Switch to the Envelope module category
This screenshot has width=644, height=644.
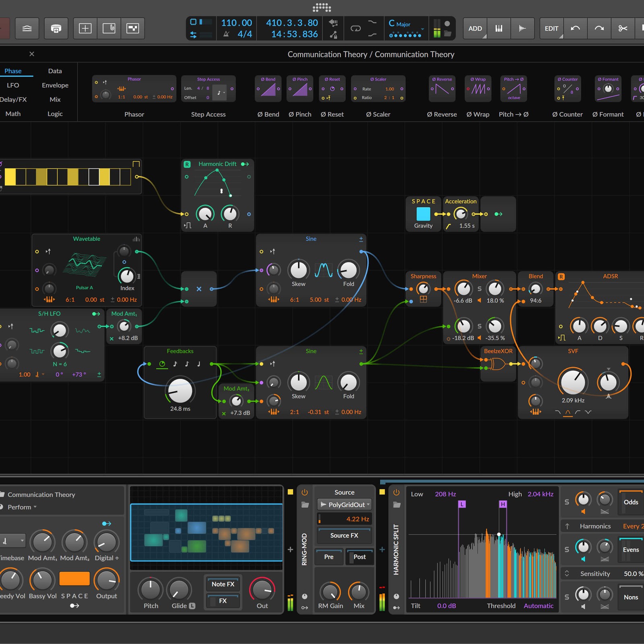pos(55,85)
